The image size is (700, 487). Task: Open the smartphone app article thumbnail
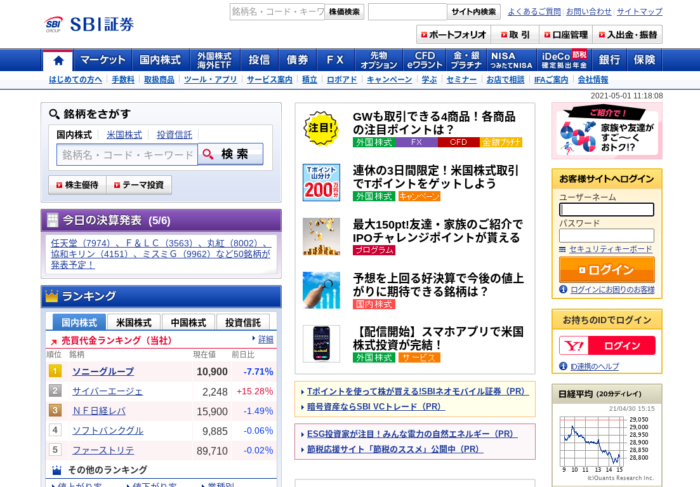[x=321, y=343]
